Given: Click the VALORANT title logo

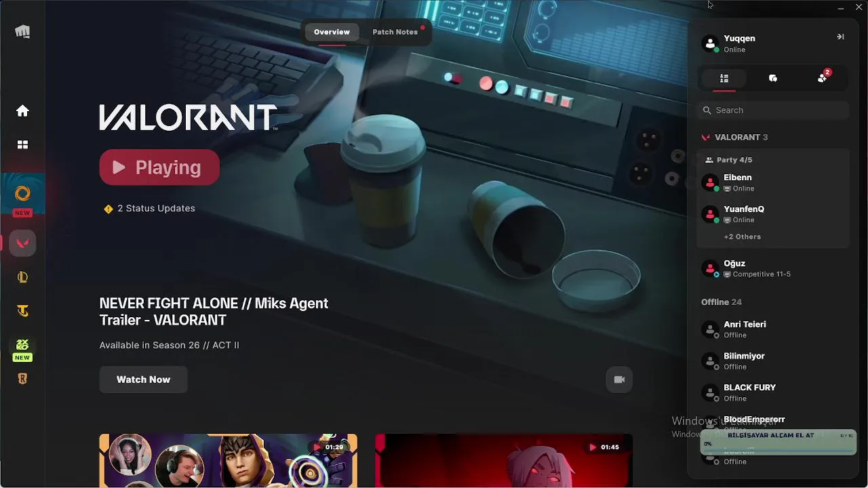Looking at the screenshot, I should pyautogui.click(x=189, y=117).
